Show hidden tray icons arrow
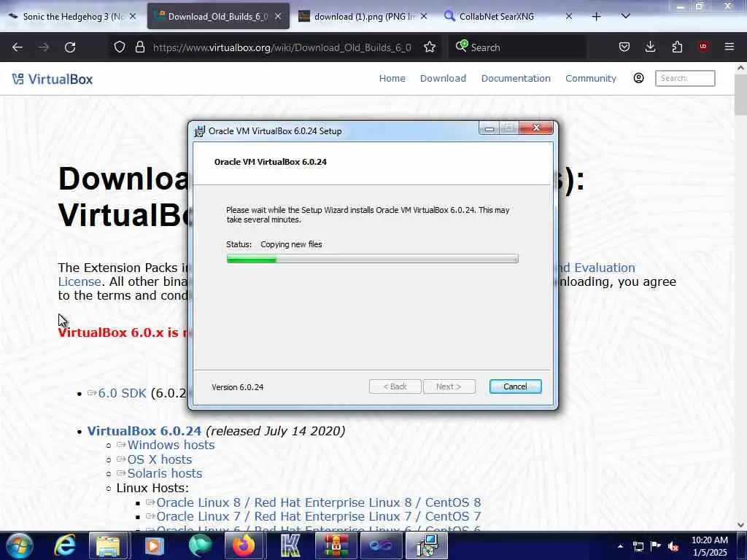747x560 pixels. (620, 546)
